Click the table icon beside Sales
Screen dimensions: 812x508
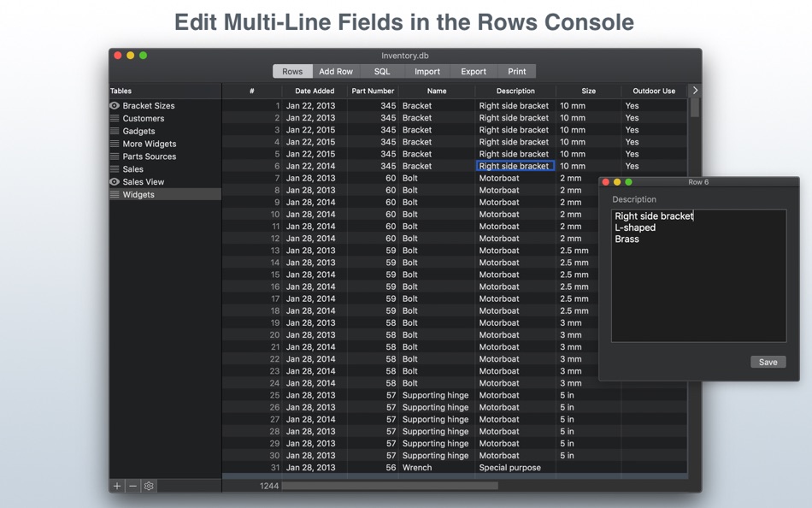click(115, 169)
